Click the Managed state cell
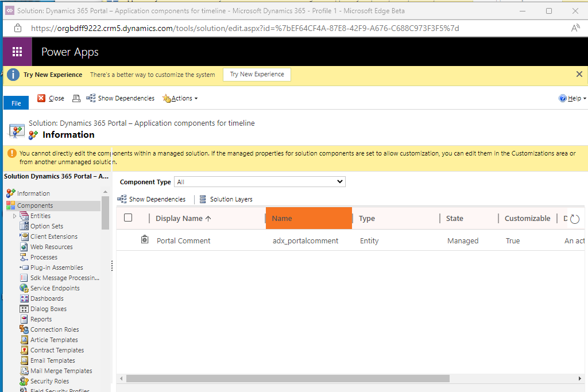Image resolution: width=588 pixels, height=392 pixels. pos(463,240)
